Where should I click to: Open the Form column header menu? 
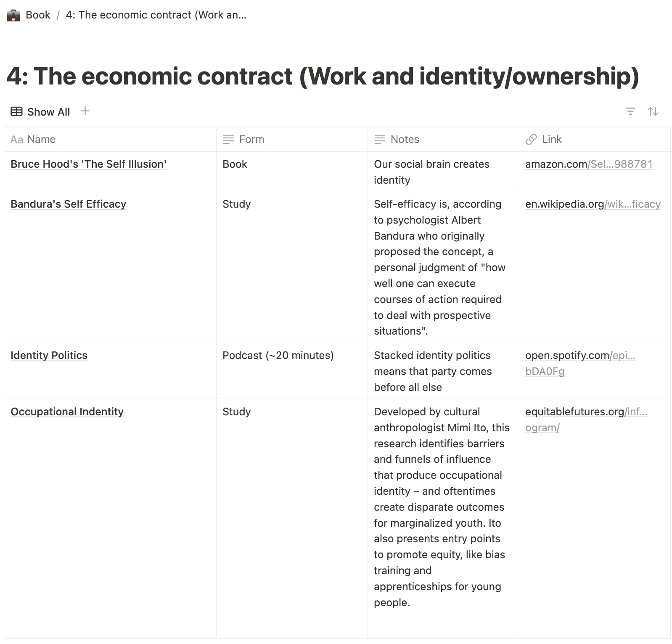[x=251, y=140]
